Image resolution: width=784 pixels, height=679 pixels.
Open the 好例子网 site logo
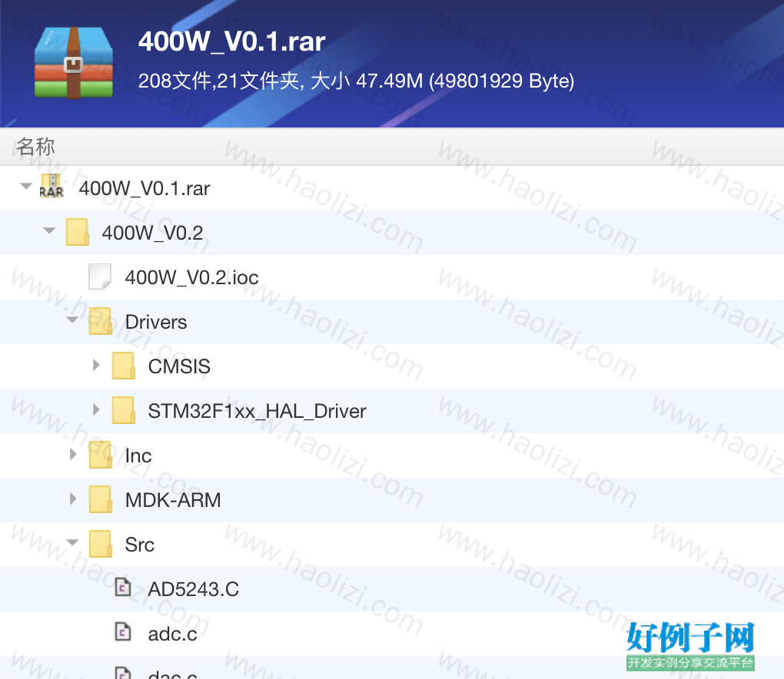(690, 645)
